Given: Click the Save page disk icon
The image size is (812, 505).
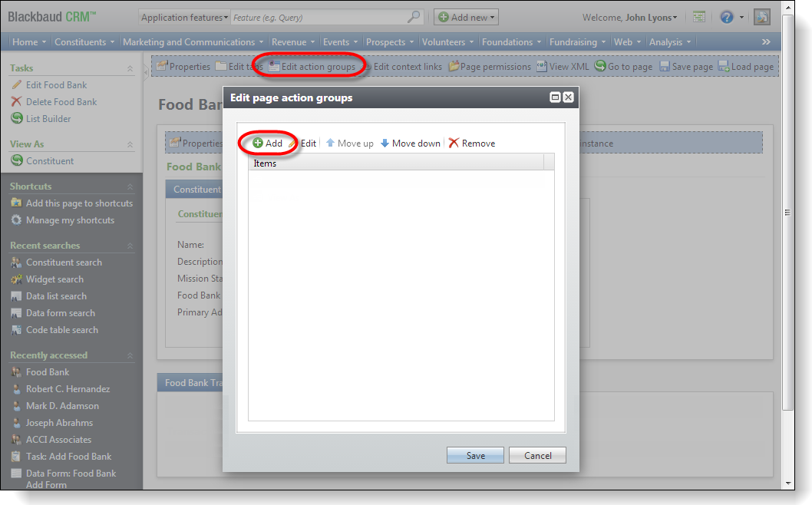Looking at the screenshot, I should (x=664, y=67).
